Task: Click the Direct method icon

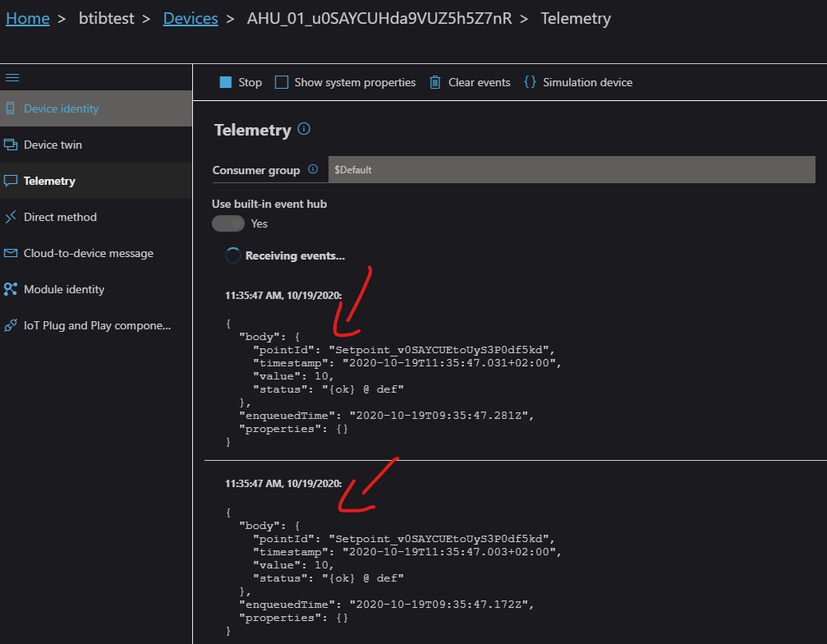Action: click(x=11, y=217)
